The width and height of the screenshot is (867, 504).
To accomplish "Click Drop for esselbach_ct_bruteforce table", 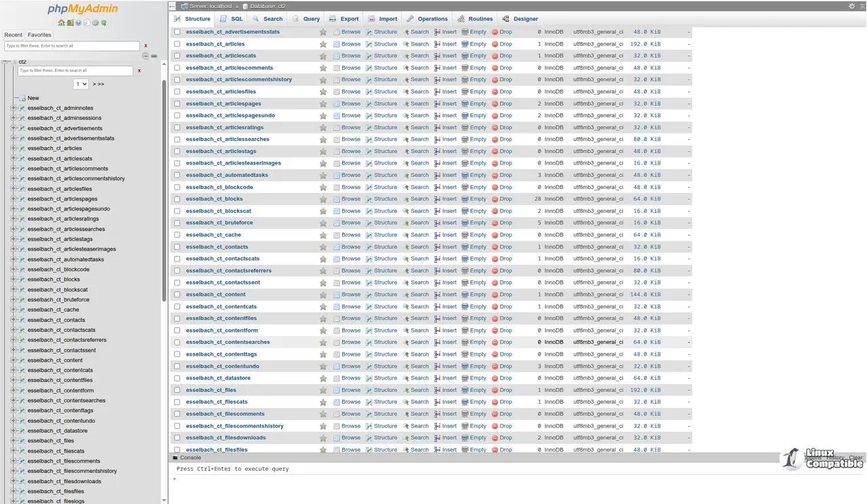I will coord(502,223).
